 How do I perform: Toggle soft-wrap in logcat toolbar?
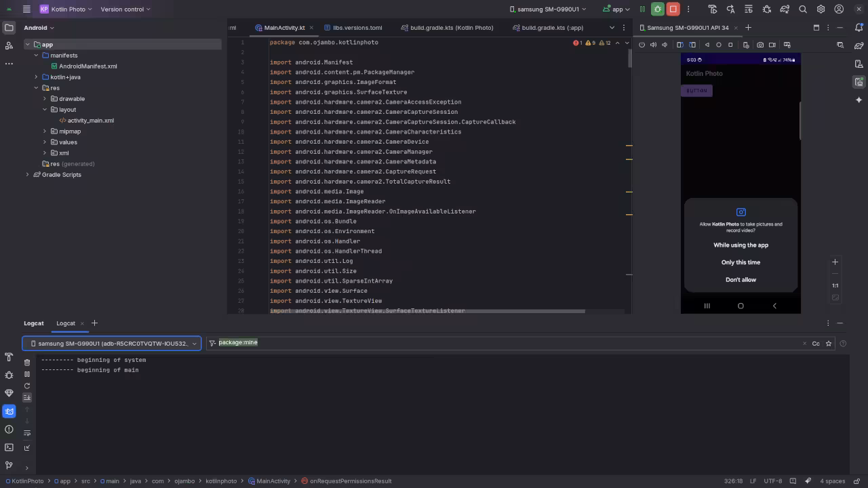coord(27,433)
